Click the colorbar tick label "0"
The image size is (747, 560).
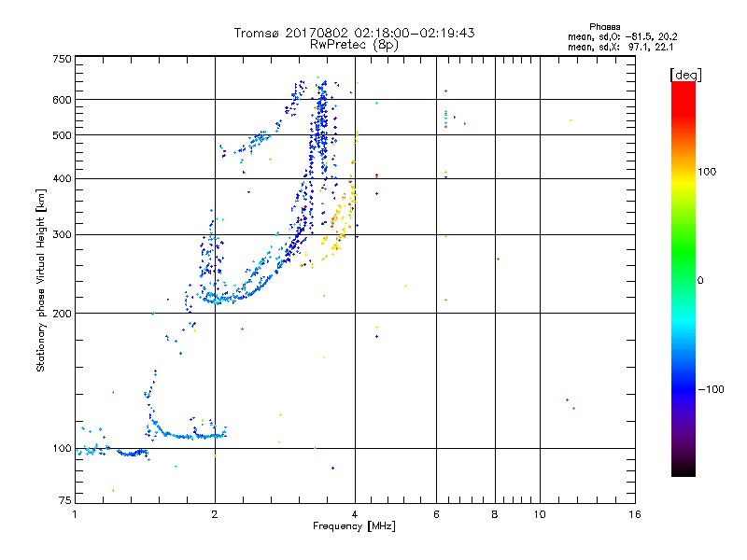(700, 281)
